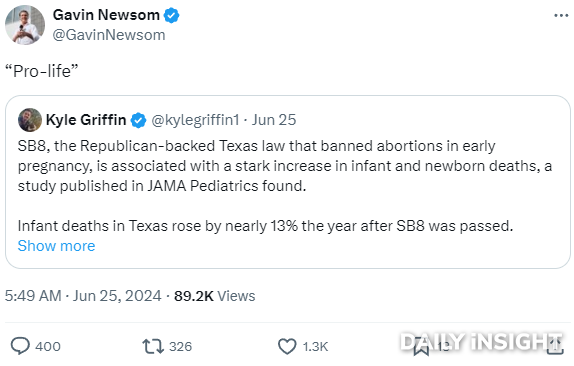Click the repost arrows icon
This screenshot has height=366, width=574.
tap(153, 346)
